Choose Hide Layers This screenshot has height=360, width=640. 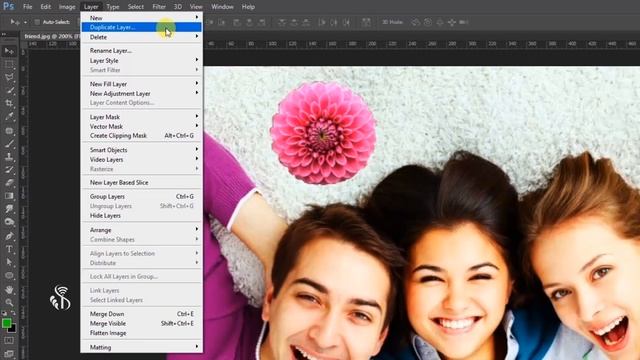click(x=141, y=216)
